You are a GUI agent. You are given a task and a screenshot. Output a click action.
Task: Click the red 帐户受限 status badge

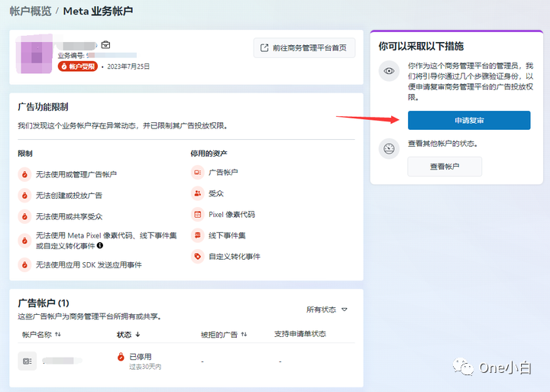pyautogui.click(x=78, y=66)
